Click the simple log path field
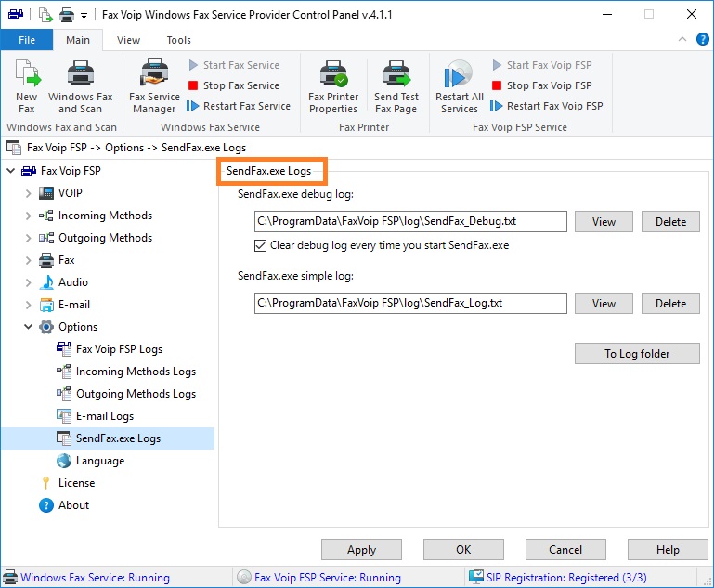714x588 pixels. [x=410, y=304]
